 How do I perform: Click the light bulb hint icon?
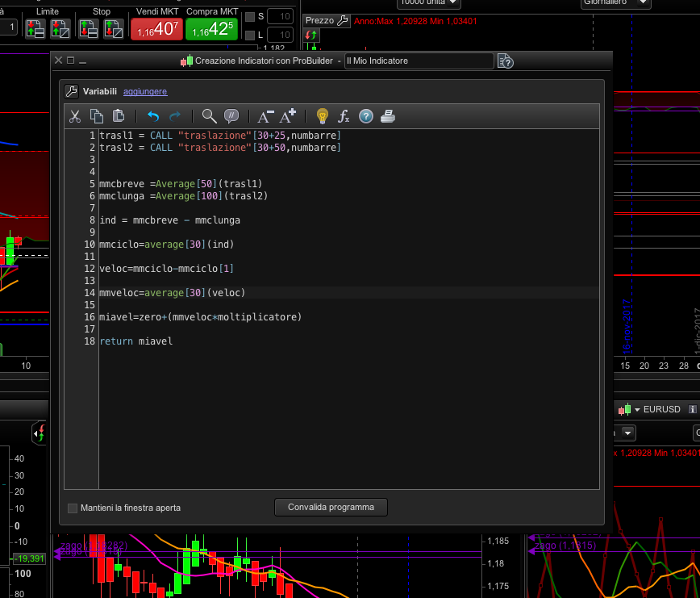pos(323,116)
